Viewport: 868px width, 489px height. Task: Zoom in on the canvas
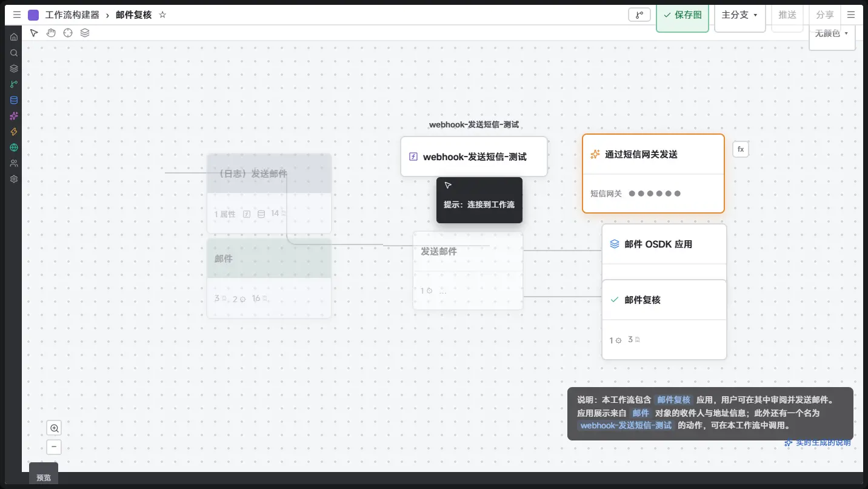click(54, 428)
